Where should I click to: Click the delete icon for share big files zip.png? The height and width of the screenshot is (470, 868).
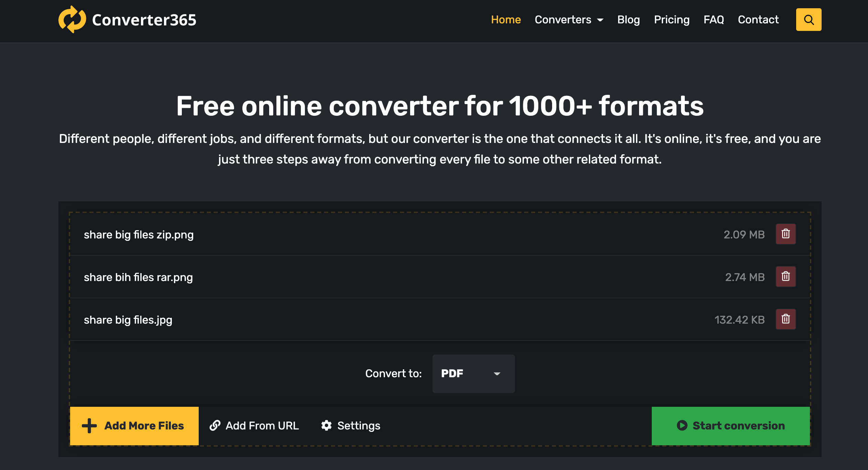[x=785, y=234]
